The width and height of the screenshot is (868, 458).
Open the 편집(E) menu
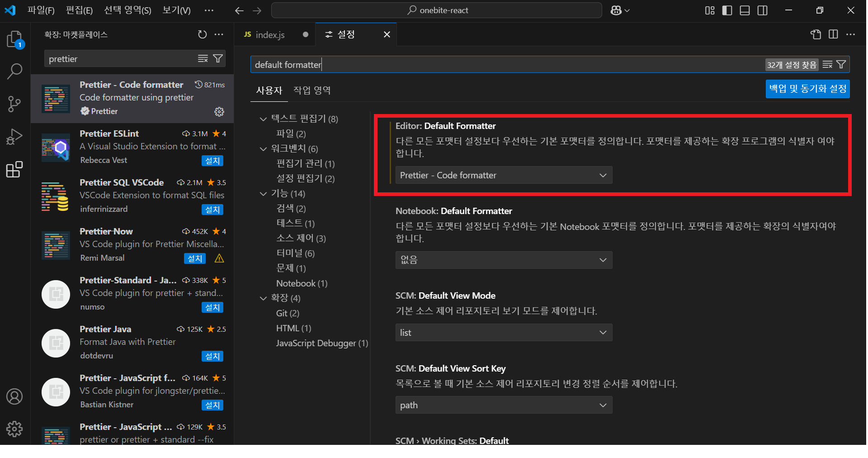pyautogui.click(x=79, y=10)
